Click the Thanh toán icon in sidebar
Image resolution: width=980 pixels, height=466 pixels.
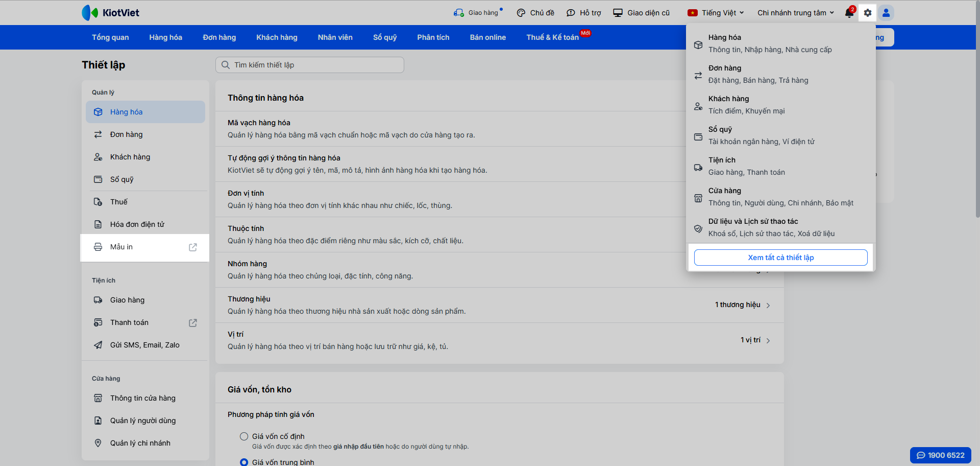coord(98,322)
